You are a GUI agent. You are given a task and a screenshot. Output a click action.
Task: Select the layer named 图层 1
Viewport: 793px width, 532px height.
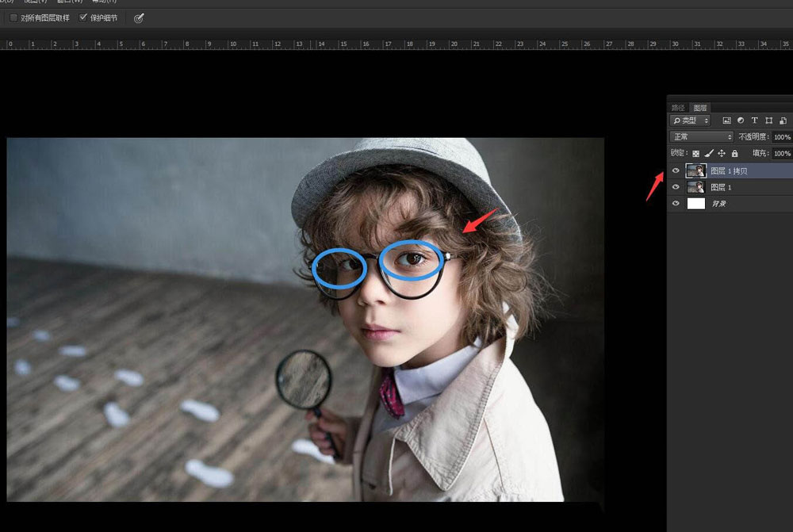(x=721, y=187)
